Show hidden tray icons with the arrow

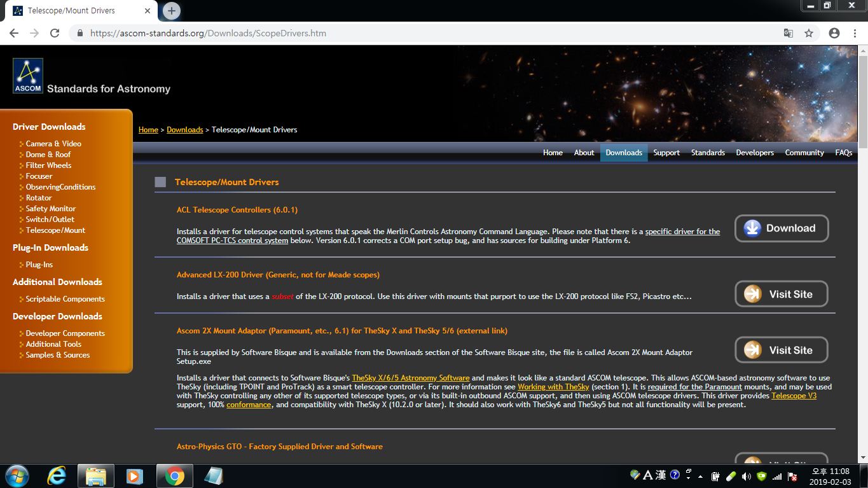coord(700,476)
